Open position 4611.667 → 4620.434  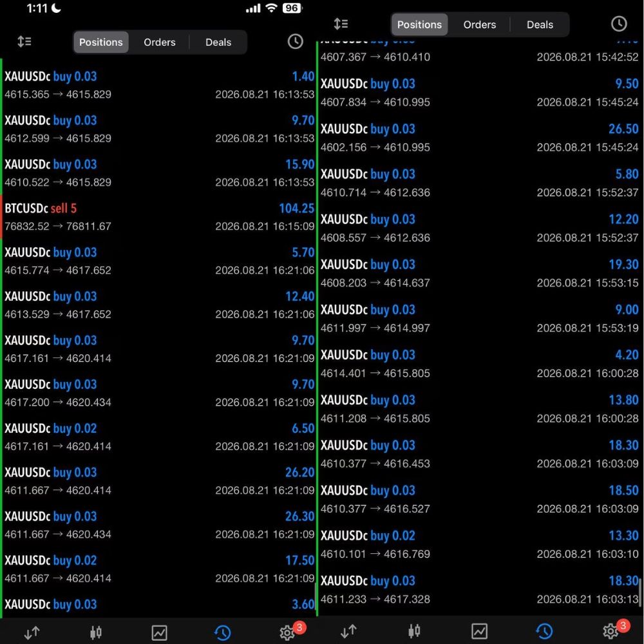point(158,524)
